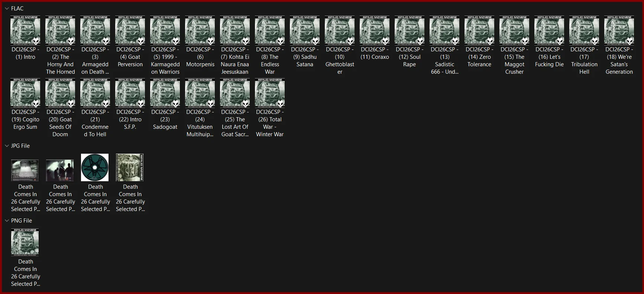Select the (4) Goat Perversion file icon
Screen dimensions: 644x294
pos(130,30)
